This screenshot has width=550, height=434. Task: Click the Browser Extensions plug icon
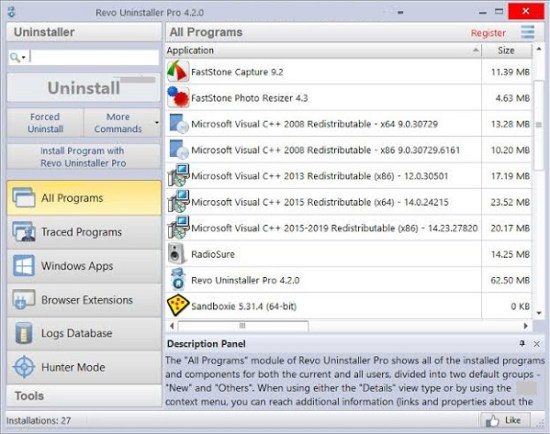coord(24,299)
